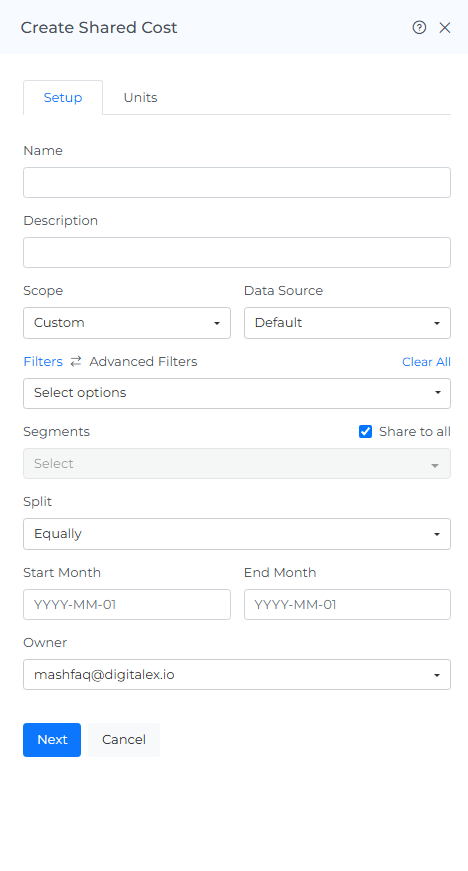Switch to the Units tab
The width and height of the screenshot is (468, 871).
point(140,97)
